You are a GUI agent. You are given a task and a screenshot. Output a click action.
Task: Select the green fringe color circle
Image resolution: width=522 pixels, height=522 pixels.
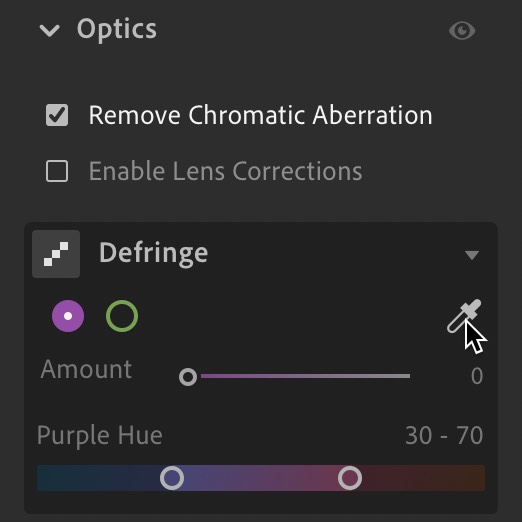tap(122, 316)
